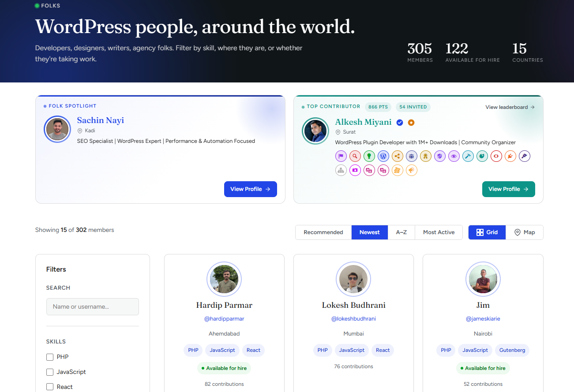Tick the PHP skill checkbox
This screenshot has width=574, height=392.
click(50, 357)
